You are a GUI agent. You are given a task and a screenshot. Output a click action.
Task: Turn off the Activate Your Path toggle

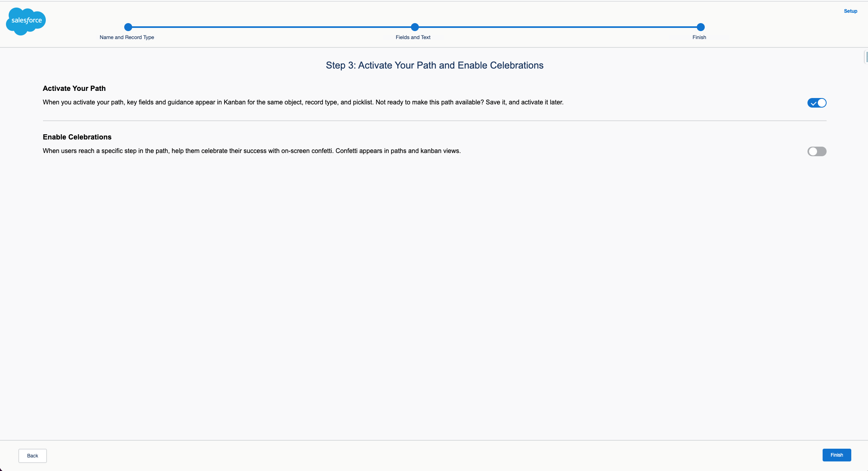(817, 103)
